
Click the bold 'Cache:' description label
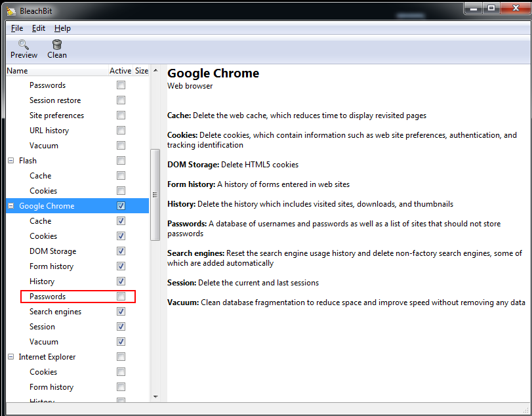click(x=179, y=115)
